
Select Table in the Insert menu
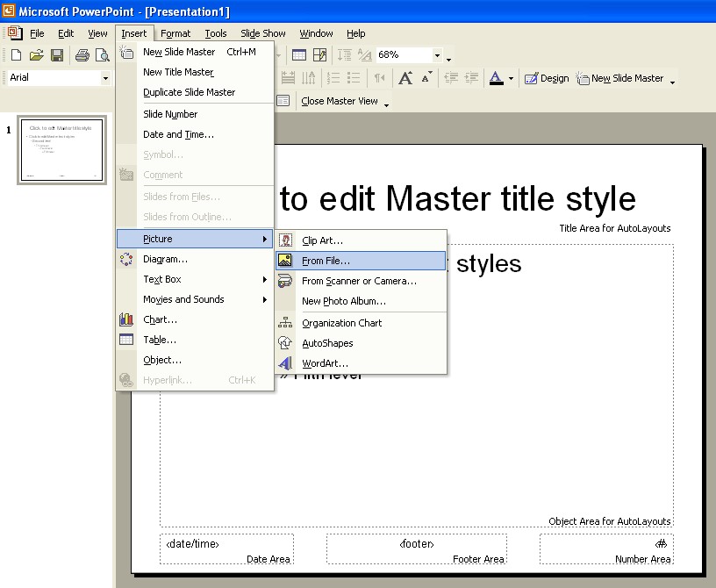click(x=195, y=340)
